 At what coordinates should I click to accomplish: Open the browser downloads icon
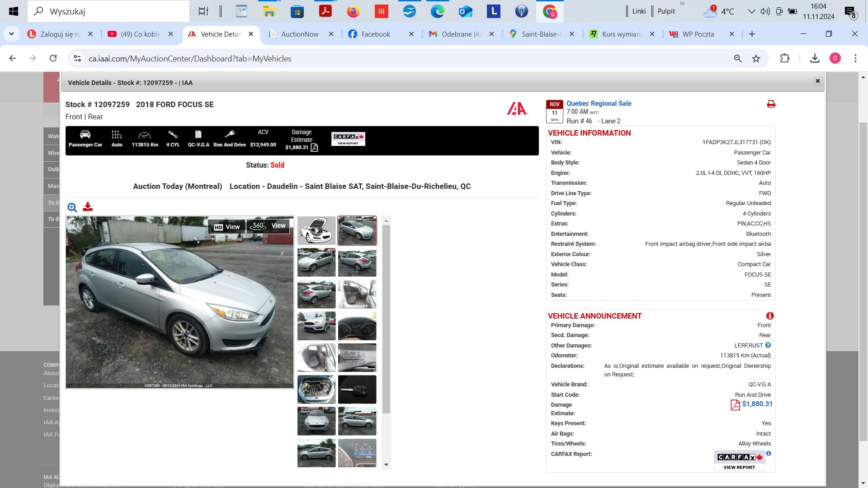point(815,58)
